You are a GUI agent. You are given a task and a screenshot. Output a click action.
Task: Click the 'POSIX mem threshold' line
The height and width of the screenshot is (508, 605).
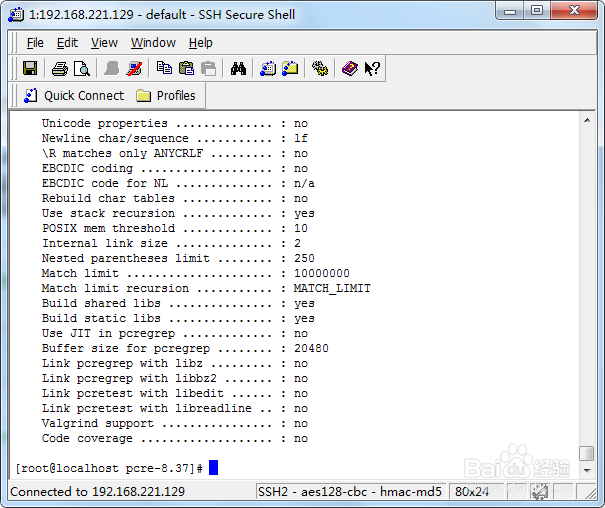tap(175, 228)
